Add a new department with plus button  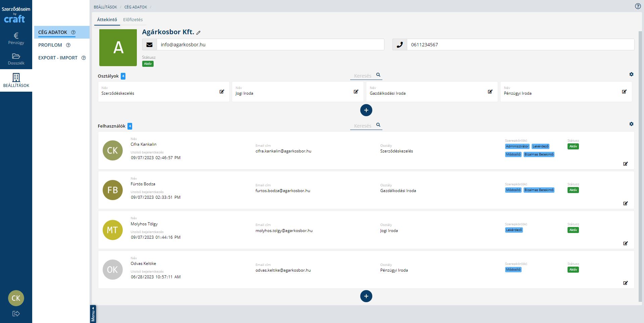click(x=366, y=110)
